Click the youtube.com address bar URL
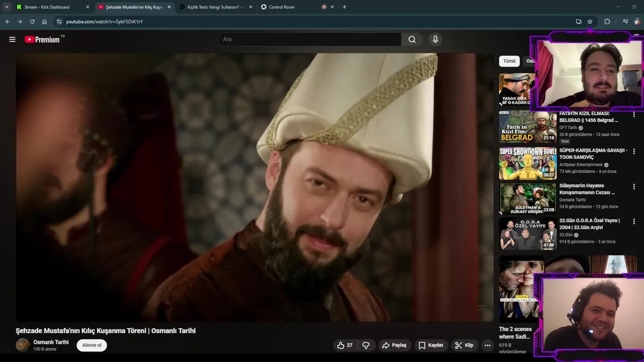Screen dimensions: 644x362 tap(104, 22)
